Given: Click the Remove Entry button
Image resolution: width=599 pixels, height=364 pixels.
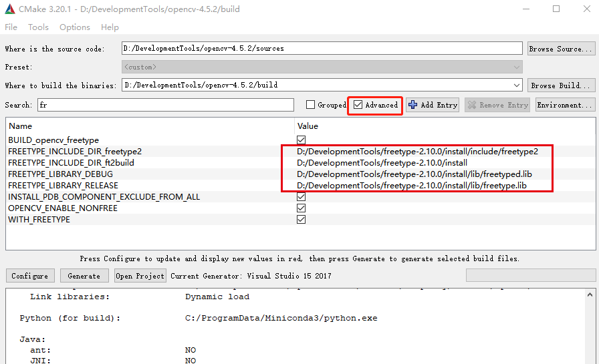Looking at the screenshot, I should (x=497, y=105).
